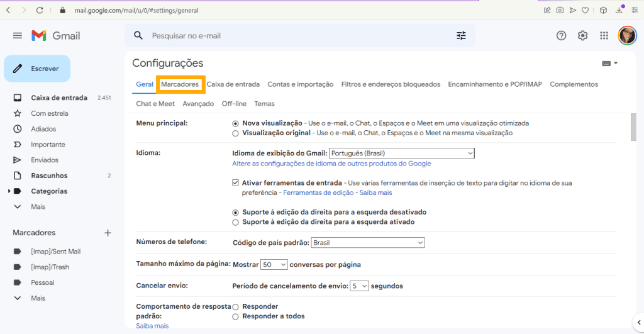Image resolution: width=644 pixels, height=334 pixels.
Task: Click the browser extensions cube icon
Action: pyautogui.click(x=603, y=10)
